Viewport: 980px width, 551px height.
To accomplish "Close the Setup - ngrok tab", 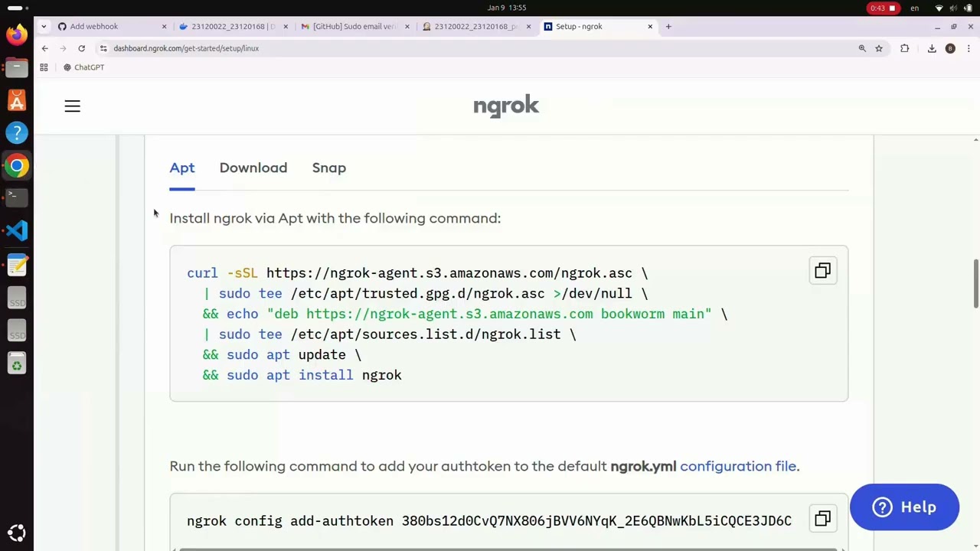I will pyautogui.click(x=650, y=26).
